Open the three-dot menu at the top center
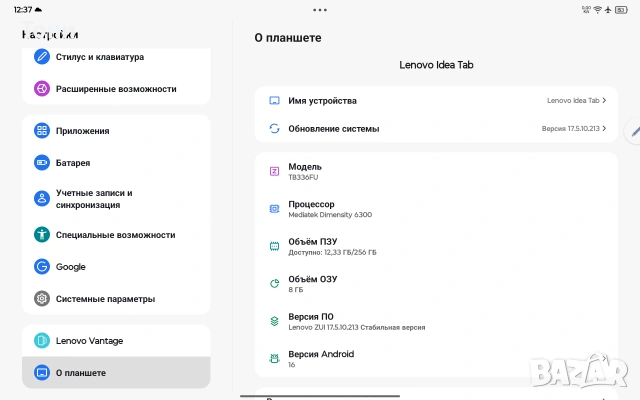This screenshot has width=640, height=400. (x=320, y=10)
